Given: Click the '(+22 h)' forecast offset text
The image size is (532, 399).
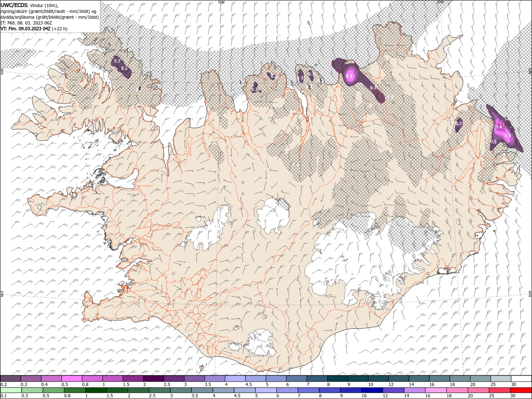Looking at the screenshot, I should pos(60,29).
